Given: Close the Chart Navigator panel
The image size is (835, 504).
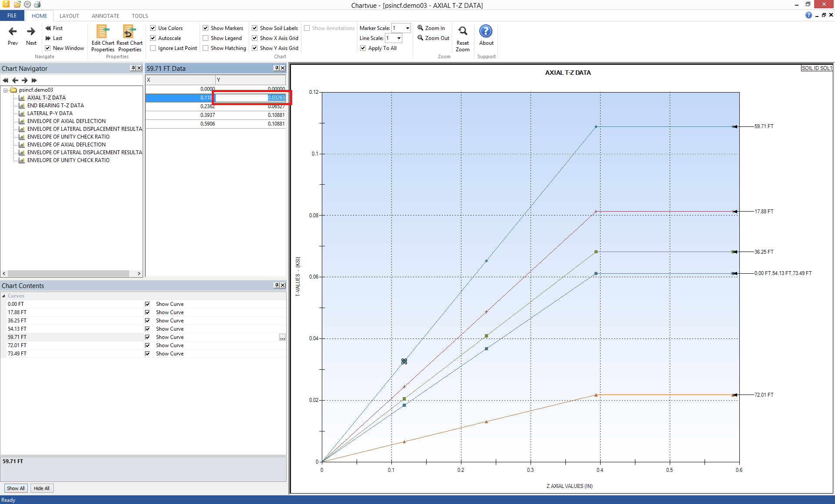Looking at the screenshot, I should (x=139, y=68).
